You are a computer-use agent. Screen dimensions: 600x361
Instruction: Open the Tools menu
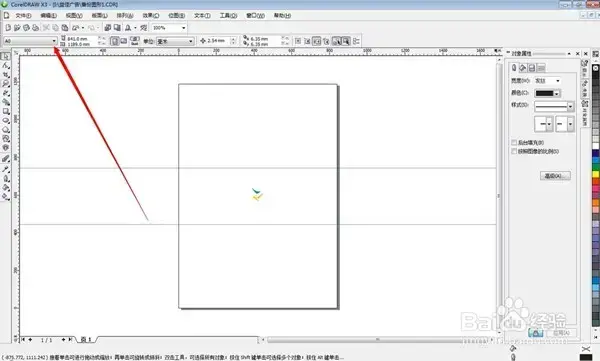click(x=228, y=16)
